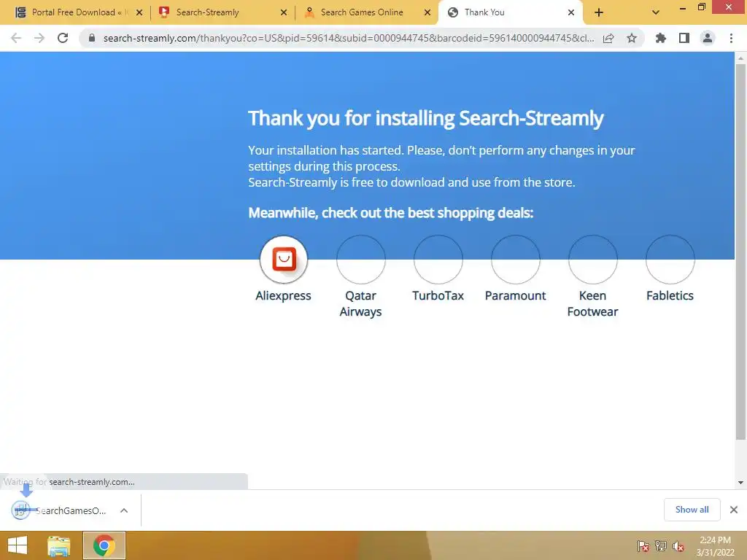This screenshot has width=747, height=560.
Task: Bookmark this tab with star icon
Action: tap(632, 38)
